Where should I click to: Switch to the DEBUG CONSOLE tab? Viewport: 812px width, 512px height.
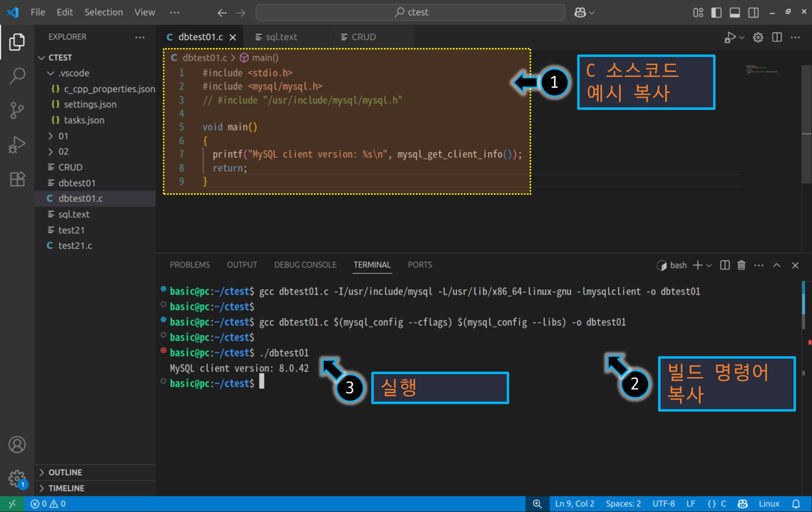point(305,265)
